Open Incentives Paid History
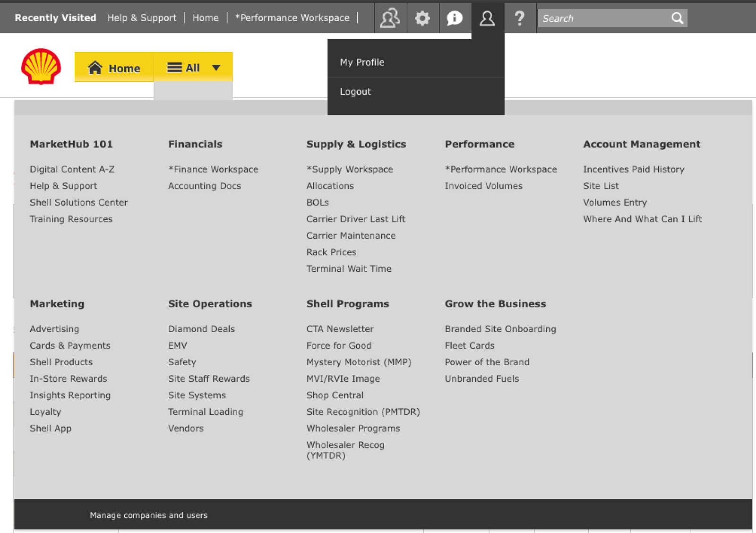756x533 pixels. (x=633, y=169)
